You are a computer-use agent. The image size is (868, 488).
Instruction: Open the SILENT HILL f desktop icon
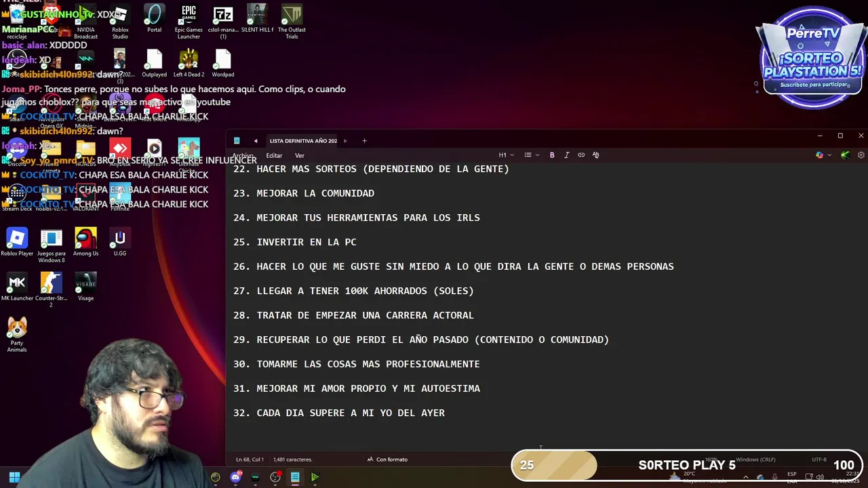click(x=257, y=19)
